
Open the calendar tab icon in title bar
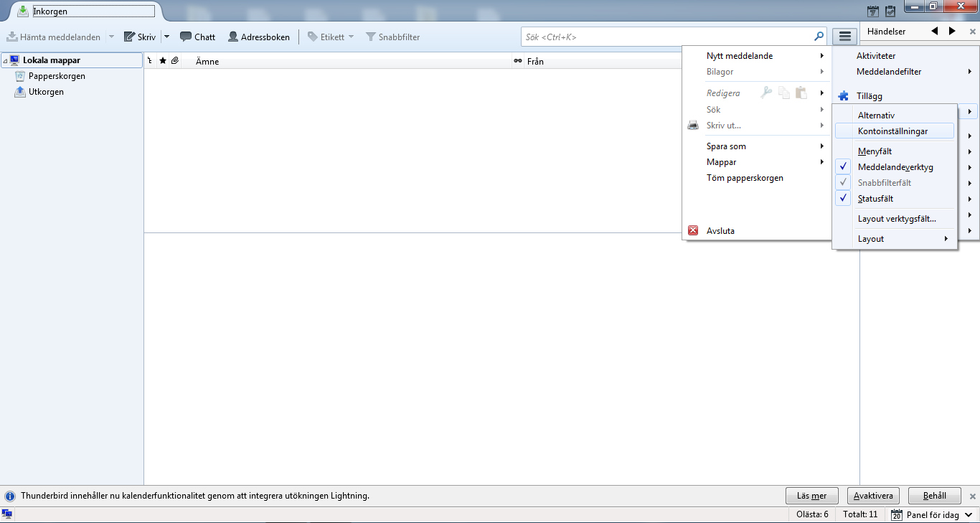(x=873, y=11)
